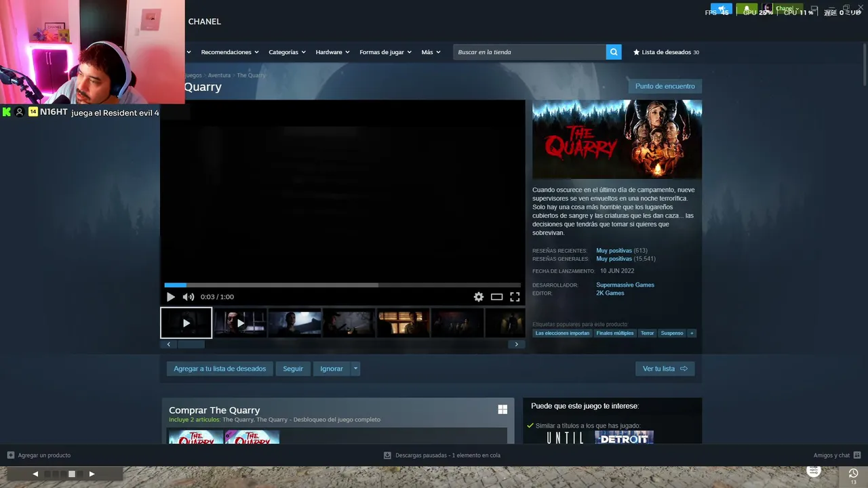
Task: Click Agregar un producto
Action: 44,455
